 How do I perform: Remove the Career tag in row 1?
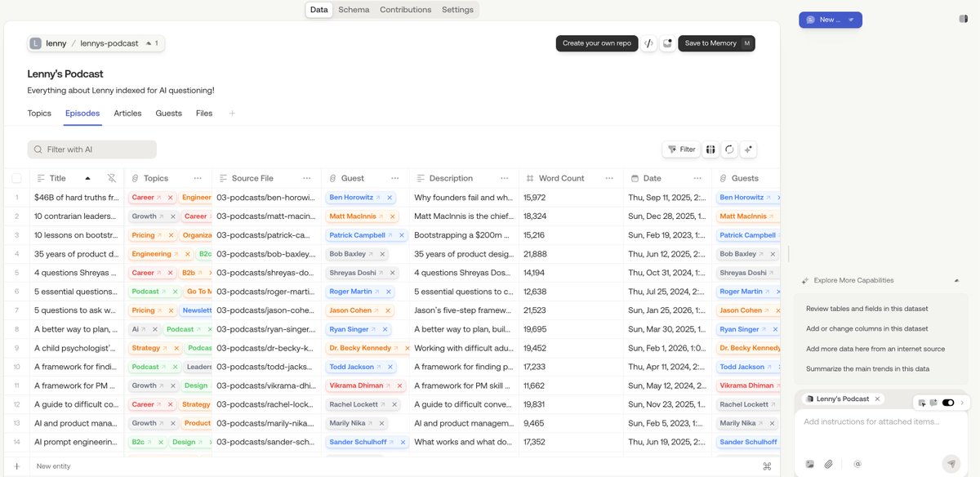pos(171,198)
